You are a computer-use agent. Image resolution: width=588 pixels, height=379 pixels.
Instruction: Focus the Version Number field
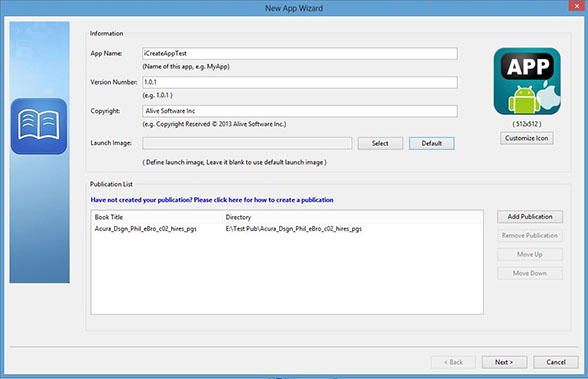point(300,82)
